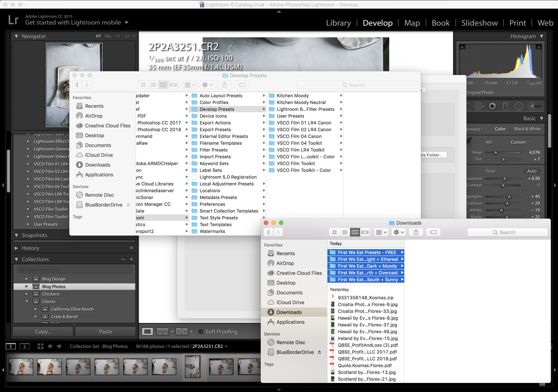The image size is (558, 392).
Task: Go forward using filmstrip right arrow
Action: point(59,346)
